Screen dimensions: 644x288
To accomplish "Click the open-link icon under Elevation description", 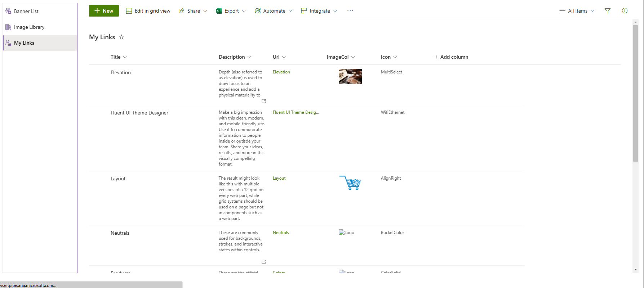I will pos(264,101).
